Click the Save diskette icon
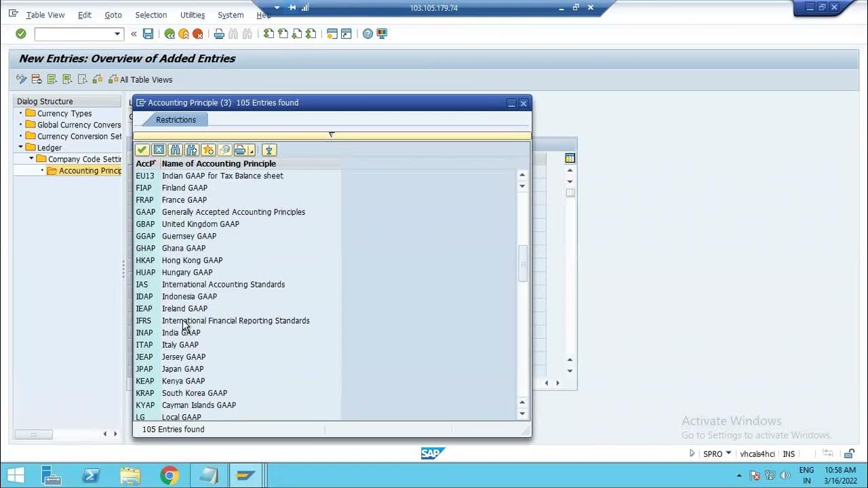Screen dimensions: 868x488 (x=148, y=34)
